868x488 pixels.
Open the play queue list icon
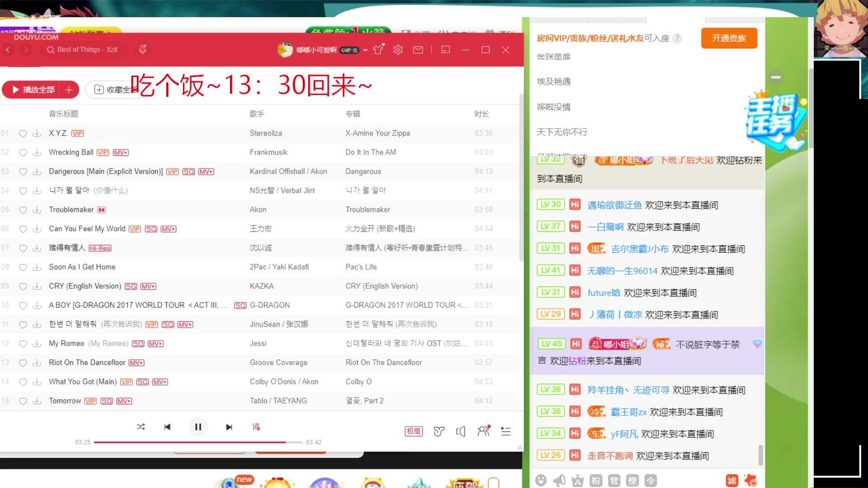tap(506, 432)
